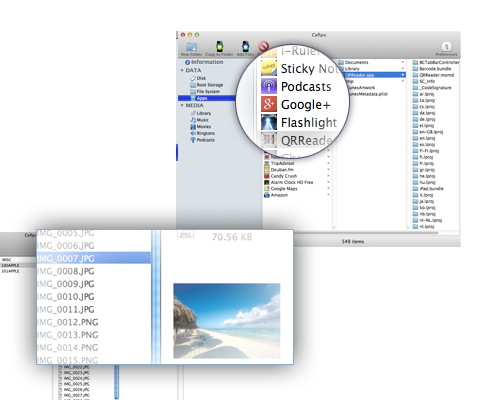Click the Google+ app icon in the magnified list
The width and height of the screenshot is (500, 400).
269,104
